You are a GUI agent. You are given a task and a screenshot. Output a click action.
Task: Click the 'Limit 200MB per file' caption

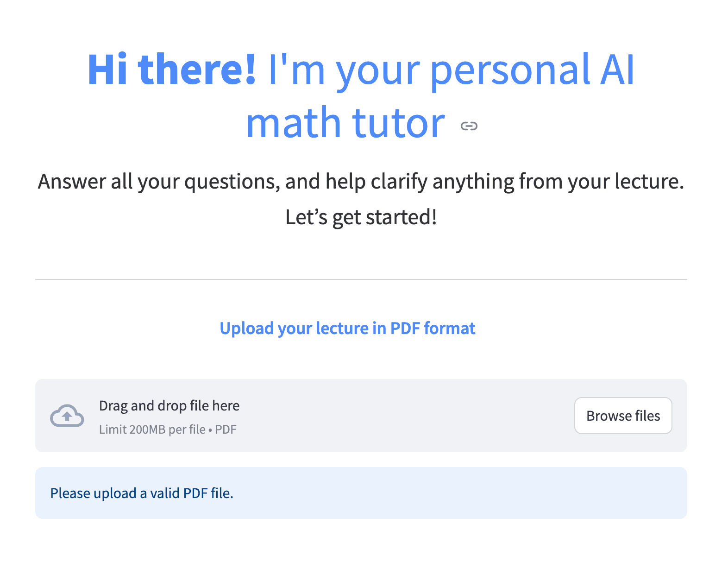click(x=168, y=429)
